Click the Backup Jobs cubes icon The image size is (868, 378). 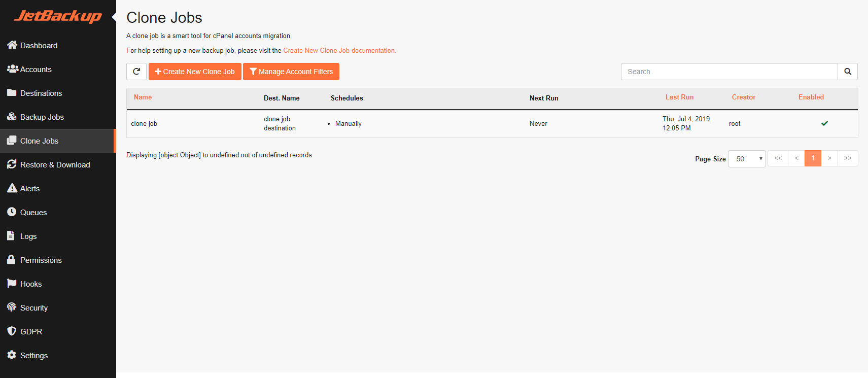point(12,117)
